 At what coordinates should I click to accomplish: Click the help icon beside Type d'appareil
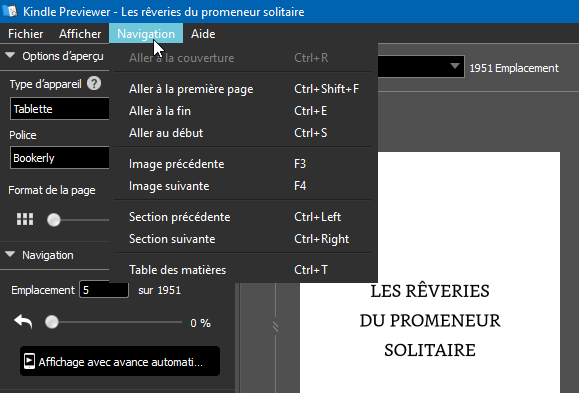94,83
